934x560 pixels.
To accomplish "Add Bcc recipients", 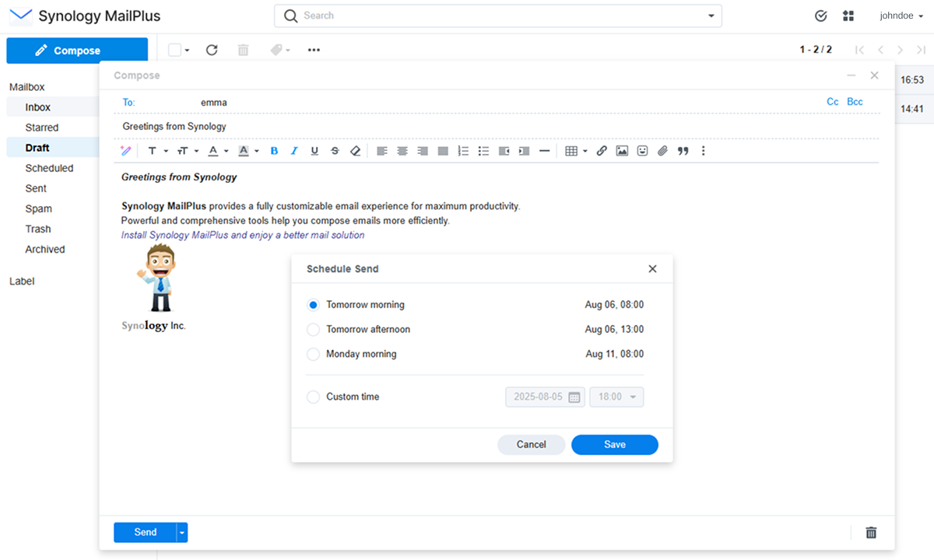I will [x=855, y=102].
